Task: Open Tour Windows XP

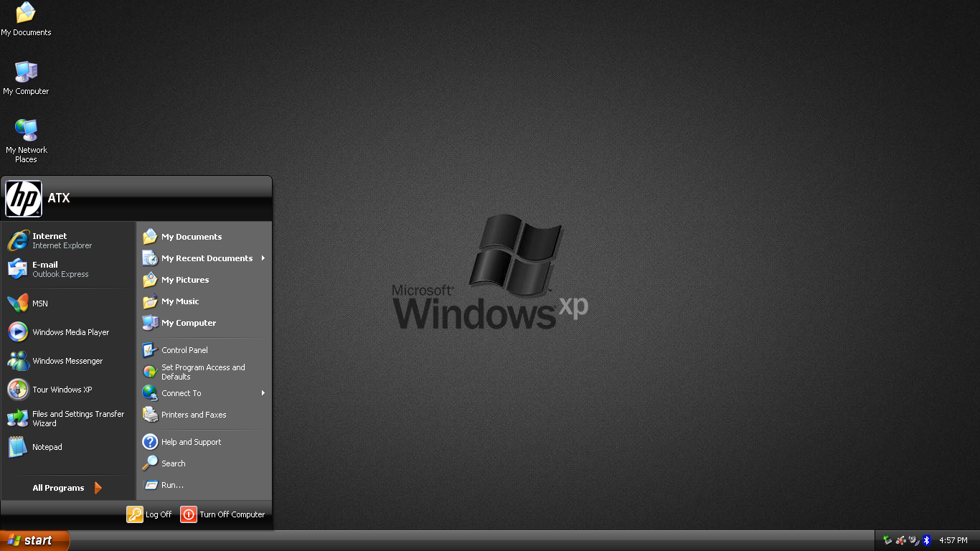Action: [x=68, y=390]
